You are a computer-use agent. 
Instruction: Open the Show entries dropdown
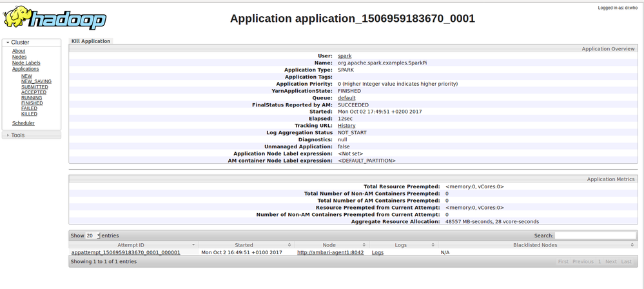(x=93, y=236)
